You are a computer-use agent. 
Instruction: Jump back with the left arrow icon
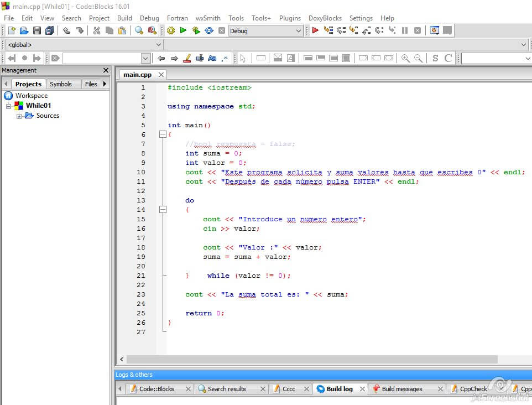(161, 58)
